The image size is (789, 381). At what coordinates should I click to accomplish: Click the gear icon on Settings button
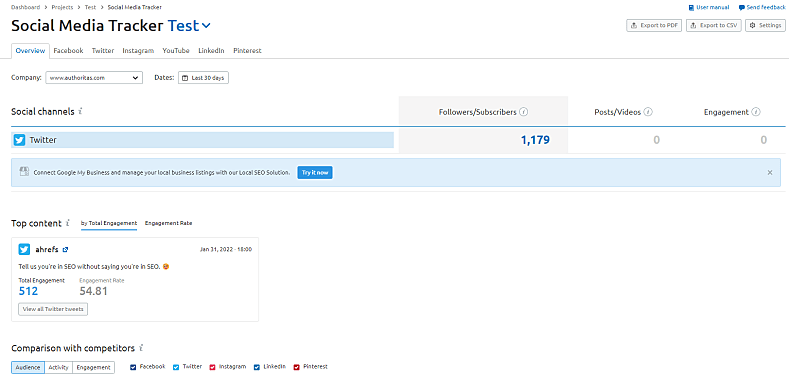[753, 25]
